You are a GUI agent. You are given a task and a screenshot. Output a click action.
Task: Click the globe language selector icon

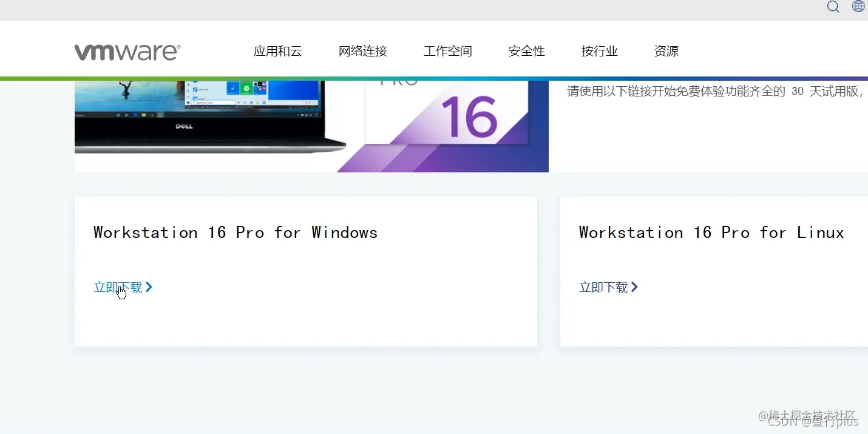[858, 6]
